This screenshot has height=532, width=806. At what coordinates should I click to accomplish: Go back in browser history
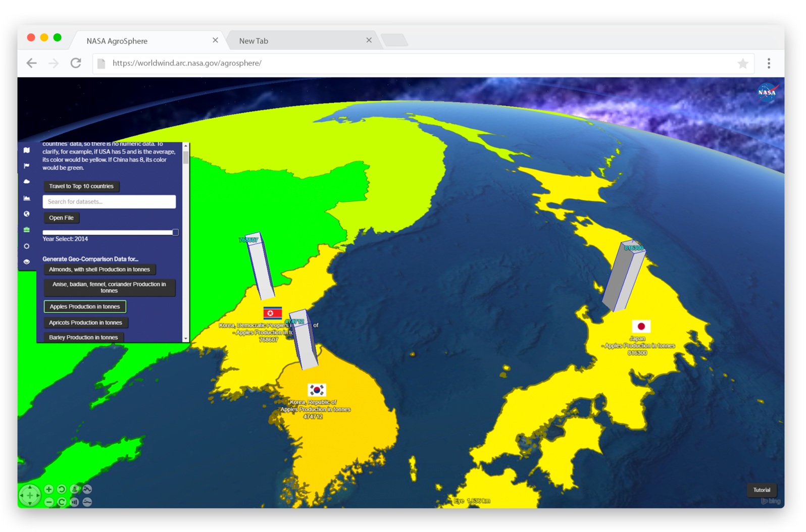(32, 63)
